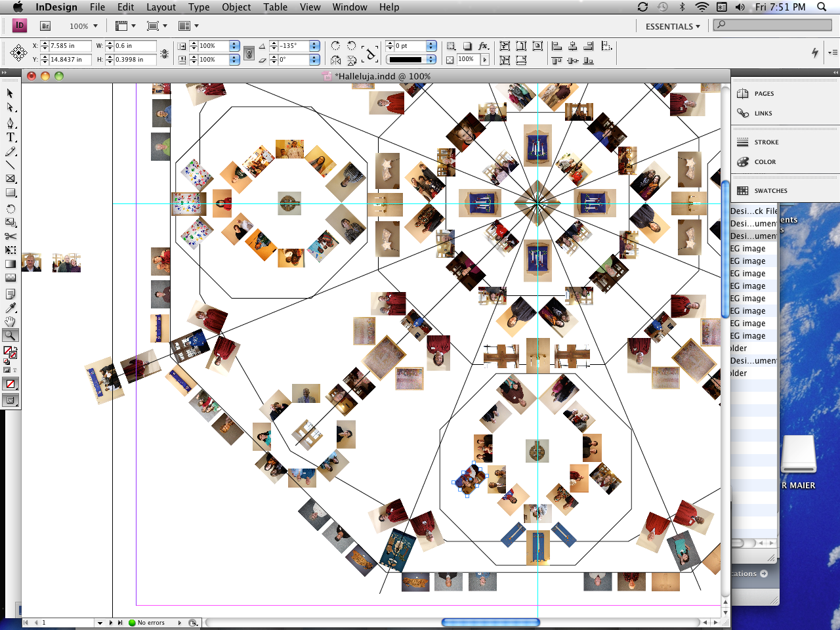Screen dimensions: 840x630
Task: Select the Direct Selection tool
Action: click(10, 107)
